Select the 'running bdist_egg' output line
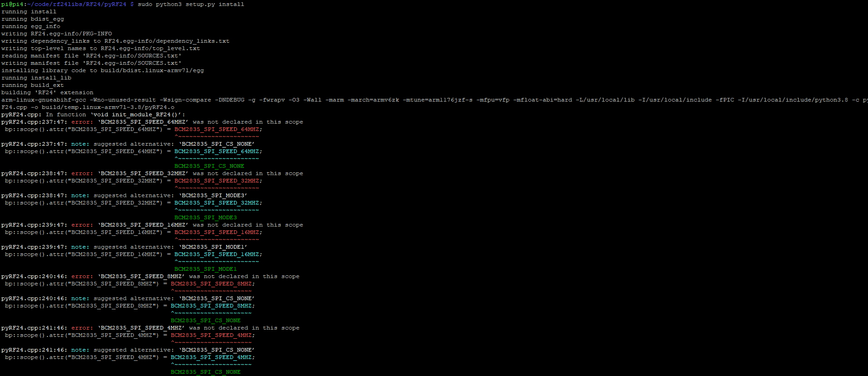Image resolution: width=868 pixels, height=376 pixels. tap(33, 19)
